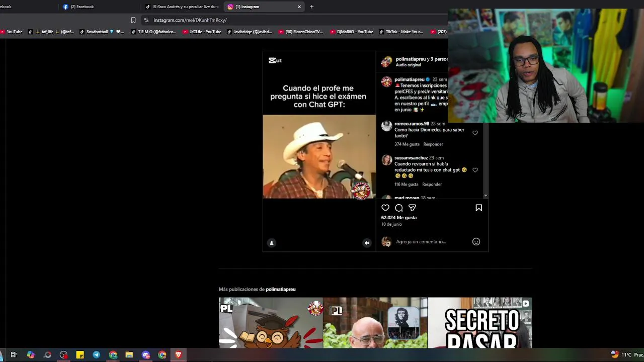Open the JKCLife - YouTube bookmark
Viewport: 644px width, 362px height.
(x=202, y=32)
